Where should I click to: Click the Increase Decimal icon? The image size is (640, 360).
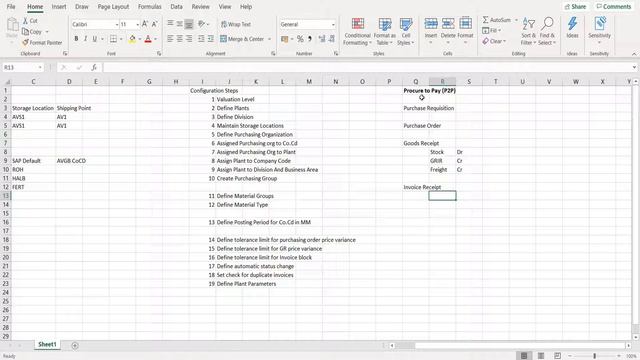point(322,39)
